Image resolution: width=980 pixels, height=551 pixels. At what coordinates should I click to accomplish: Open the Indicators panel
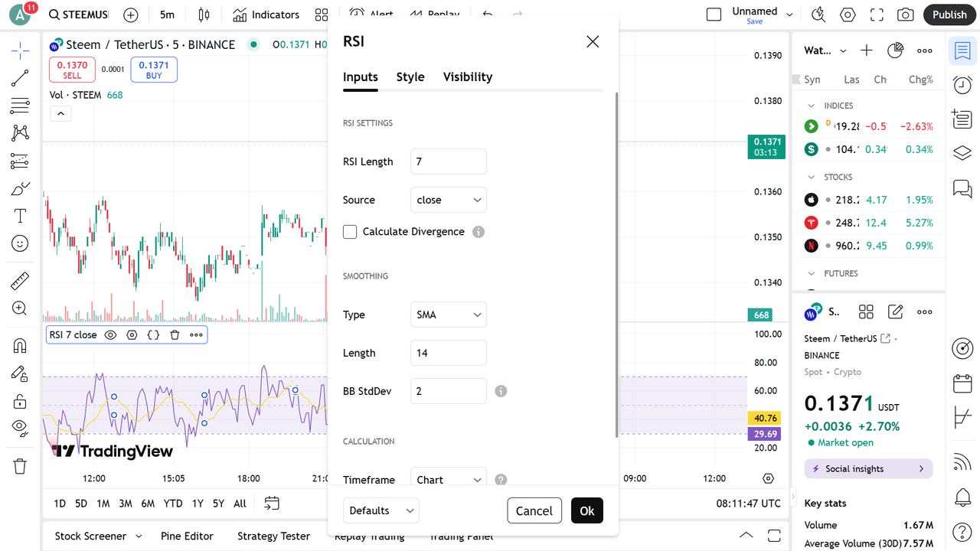(x=266, y=15)
